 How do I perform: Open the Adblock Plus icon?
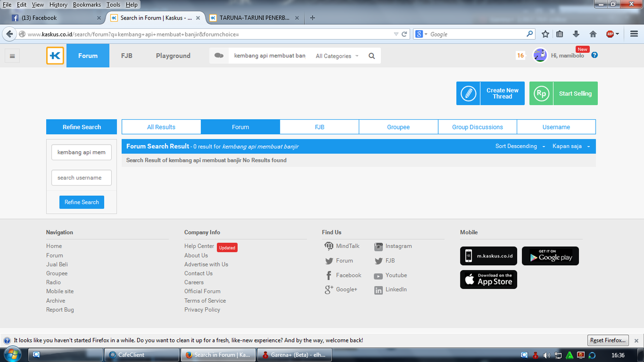point(610,34)
